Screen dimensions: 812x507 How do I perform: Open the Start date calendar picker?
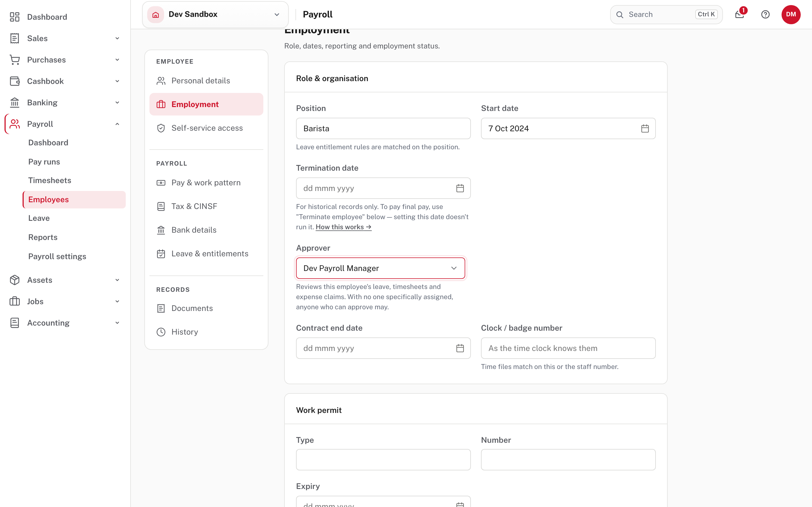[645, 128]
